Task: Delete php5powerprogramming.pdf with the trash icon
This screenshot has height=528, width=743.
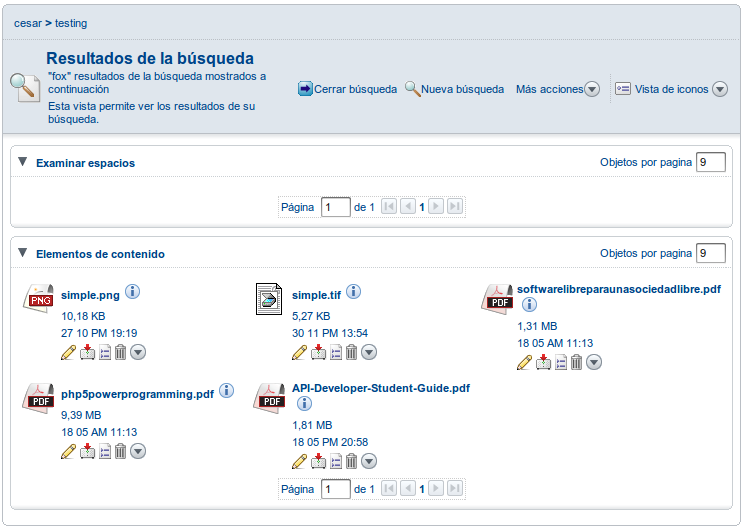Action: click(x=120, y=451)
